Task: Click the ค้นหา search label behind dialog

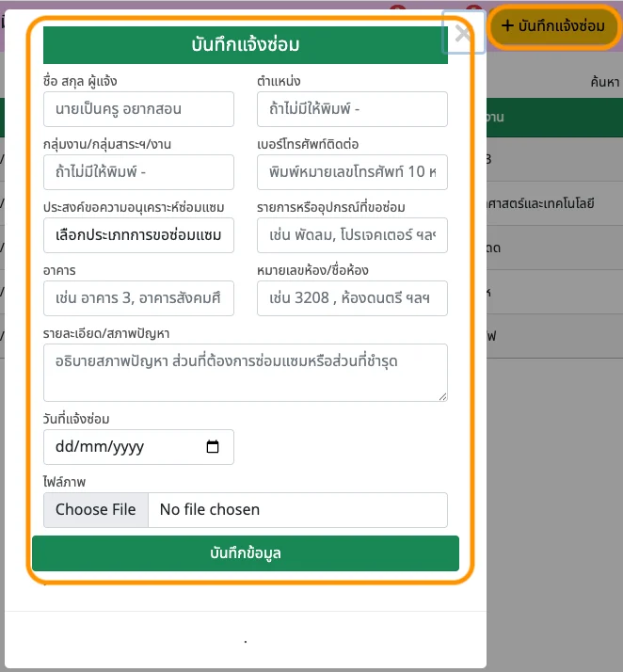Action: pos(604,83)
